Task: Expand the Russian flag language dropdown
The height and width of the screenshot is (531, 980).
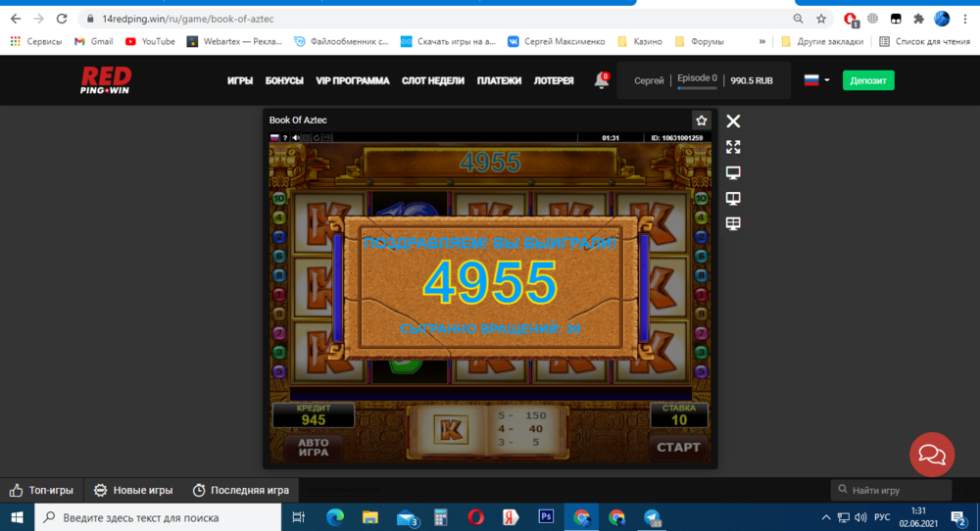Action: click(x=816, y=80)
